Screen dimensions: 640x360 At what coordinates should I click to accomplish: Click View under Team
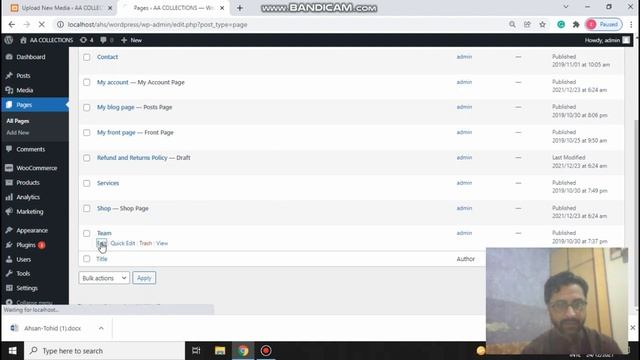[x=162, y=243]
